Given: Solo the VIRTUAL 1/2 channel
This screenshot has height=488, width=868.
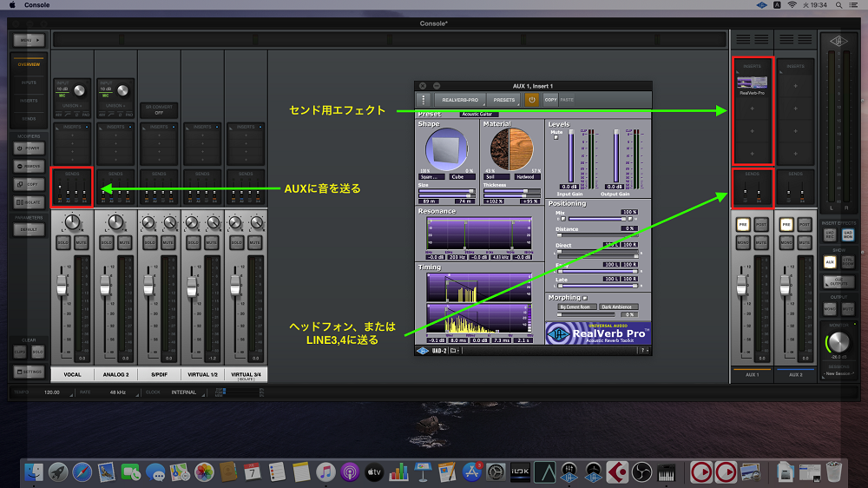Looking at the screenshot, I should [194, 242].
